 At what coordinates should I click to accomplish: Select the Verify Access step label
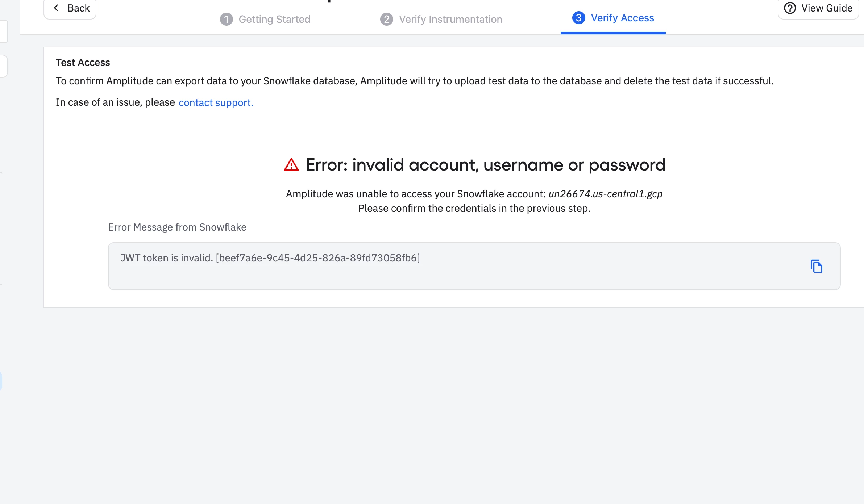click(x=622, y=18)
